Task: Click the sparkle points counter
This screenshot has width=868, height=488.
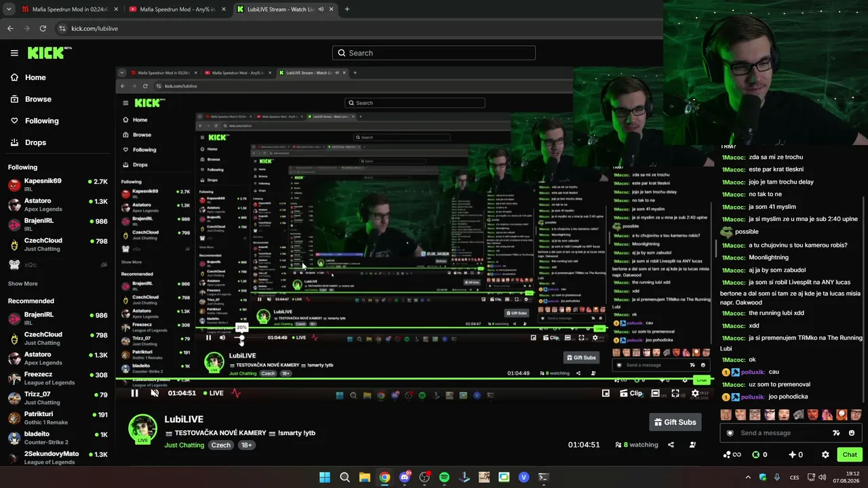Action: 795,455
